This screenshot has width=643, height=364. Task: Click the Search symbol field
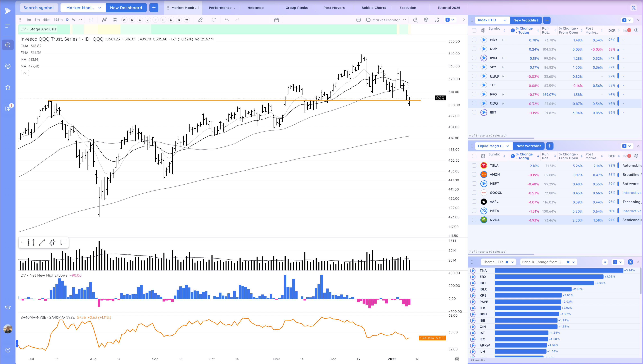pyautogui.click(x=39, y=8)
